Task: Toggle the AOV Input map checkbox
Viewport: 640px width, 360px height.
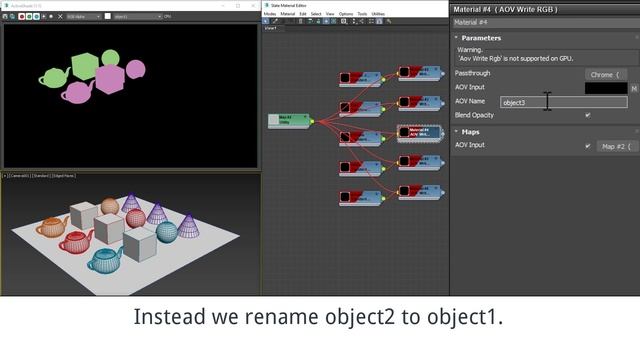Action: tap(588, 146)
